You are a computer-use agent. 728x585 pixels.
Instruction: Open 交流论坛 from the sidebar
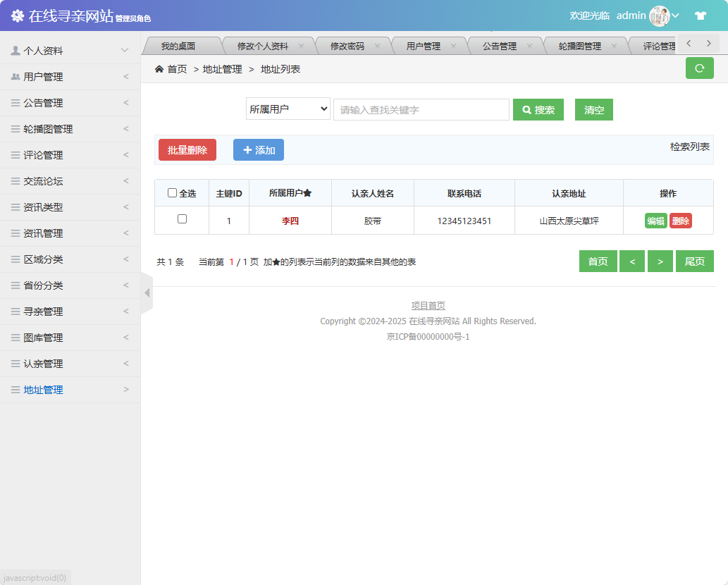point(42,181)
